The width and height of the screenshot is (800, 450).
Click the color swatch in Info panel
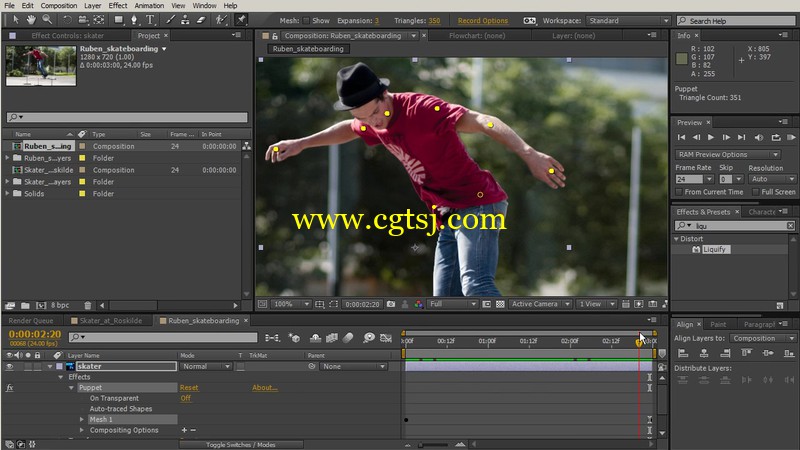(682, 58)
